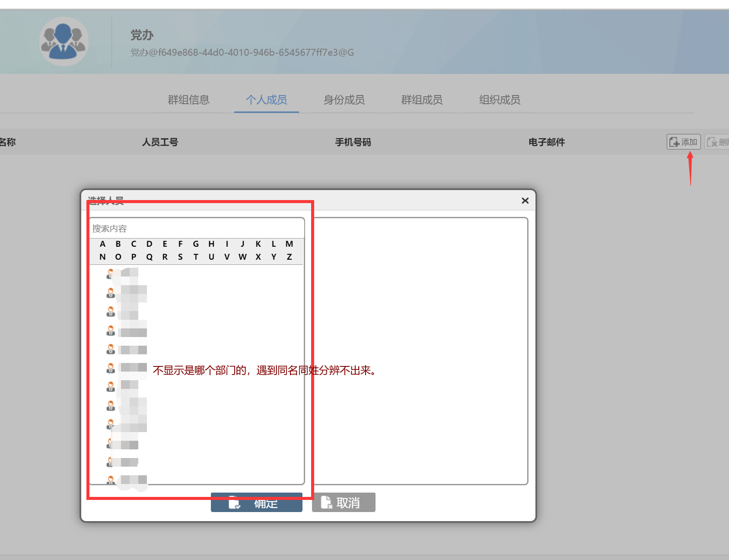
Task: Switch to the 群组信息 tab
Action: coord(188,100)
